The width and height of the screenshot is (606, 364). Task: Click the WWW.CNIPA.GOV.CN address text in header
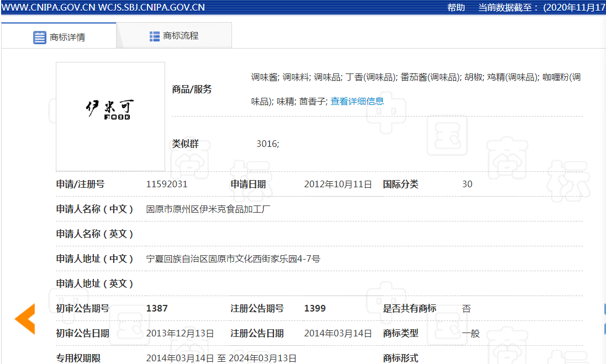[49, 7]
